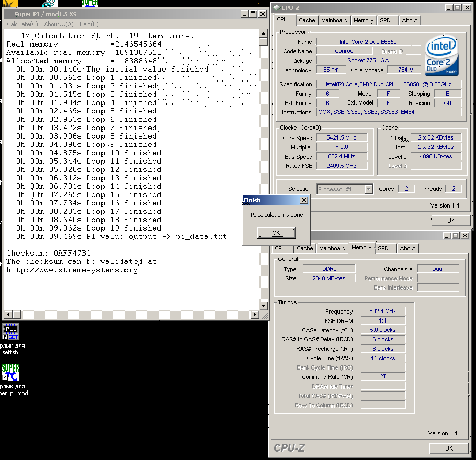Switch to Memory tab in upper CPU-Z
Screen dimensions: 476x460
pyautogui.click(x=364, y=20)
